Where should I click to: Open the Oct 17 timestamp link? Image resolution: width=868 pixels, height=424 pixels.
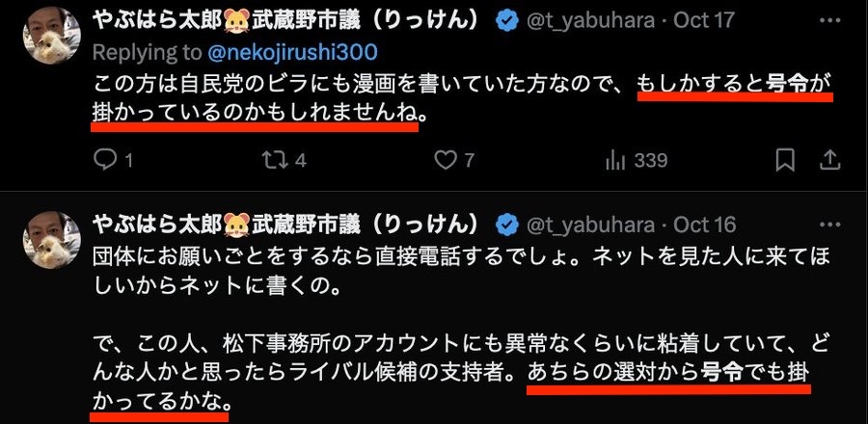pos(704,21)
